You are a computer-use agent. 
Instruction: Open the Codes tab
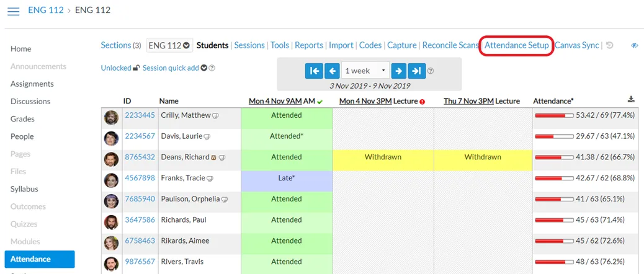[x=370, y=45]
